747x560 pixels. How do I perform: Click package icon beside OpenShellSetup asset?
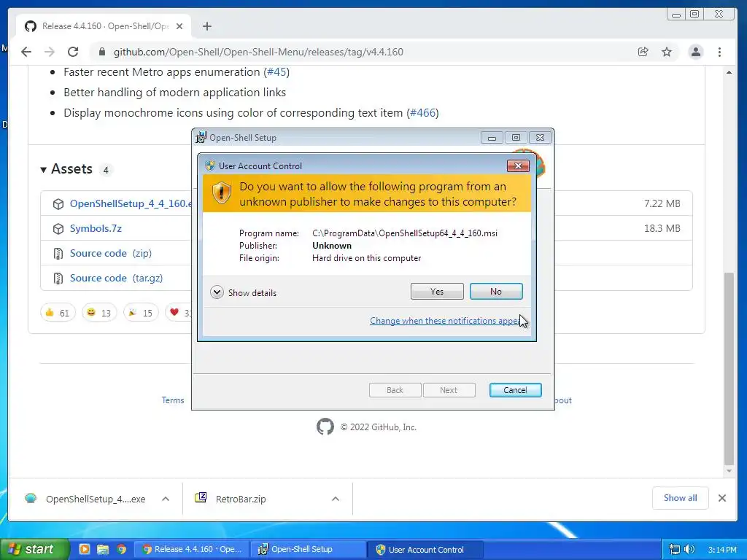[58, 204]
